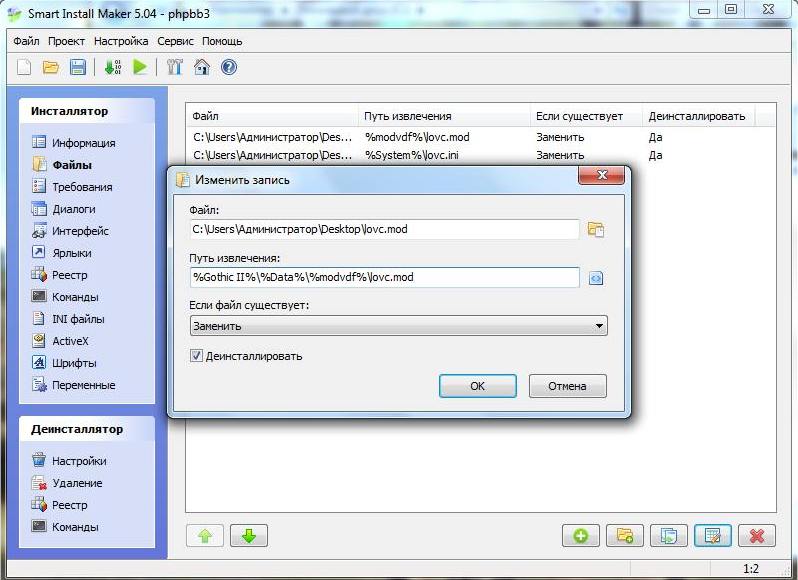Click the Путь извлечения input field
Viewport: 798px width, 580px height.
(384, 277)
